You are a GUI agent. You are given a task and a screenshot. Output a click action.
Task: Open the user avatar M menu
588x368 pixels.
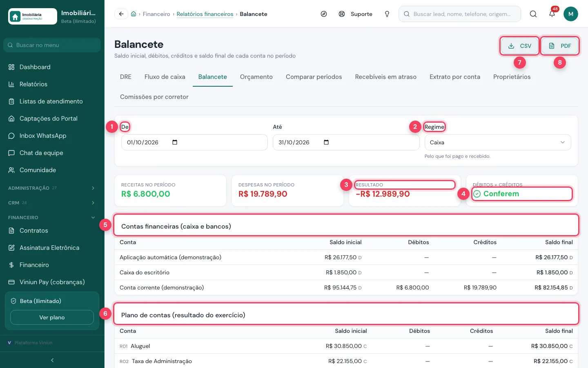pyautogui.click(x=571, y=14)
